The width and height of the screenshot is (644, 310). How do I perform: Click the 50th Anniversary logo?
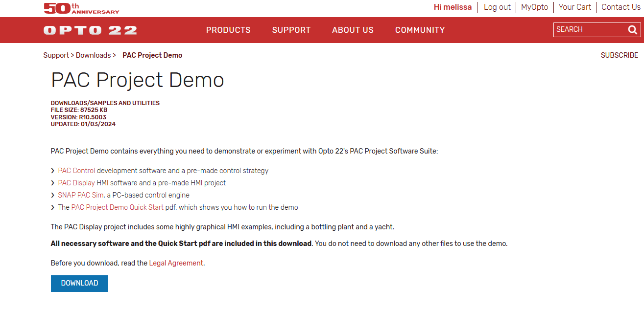(x=81, y=8)
